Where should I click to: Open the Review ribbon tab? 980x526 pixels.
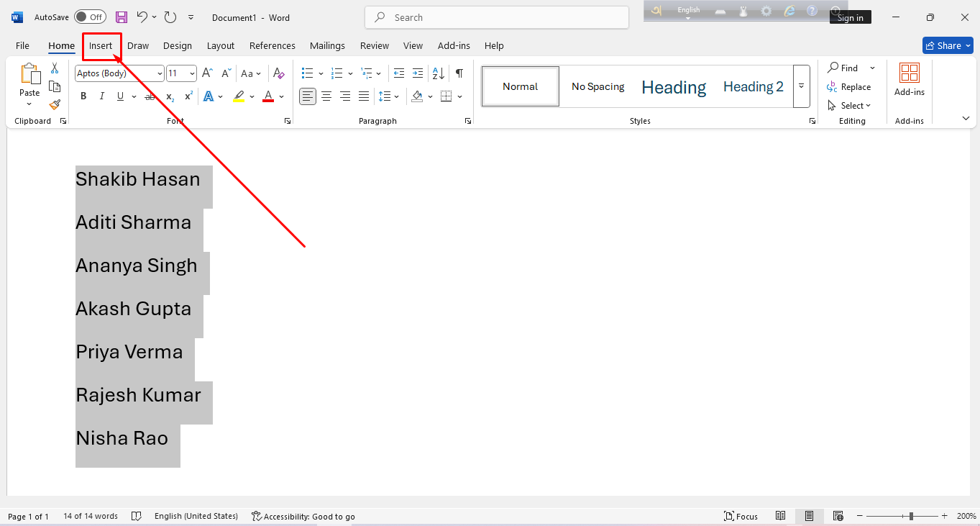pos(374,45)
